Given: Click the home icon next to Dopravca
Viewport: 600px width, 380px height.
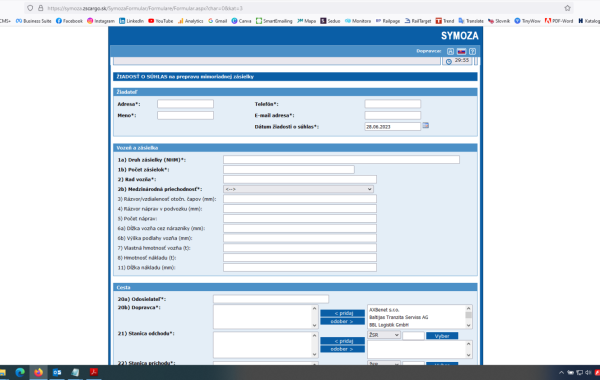Looking at the screenshot, I should coord(450,51).
